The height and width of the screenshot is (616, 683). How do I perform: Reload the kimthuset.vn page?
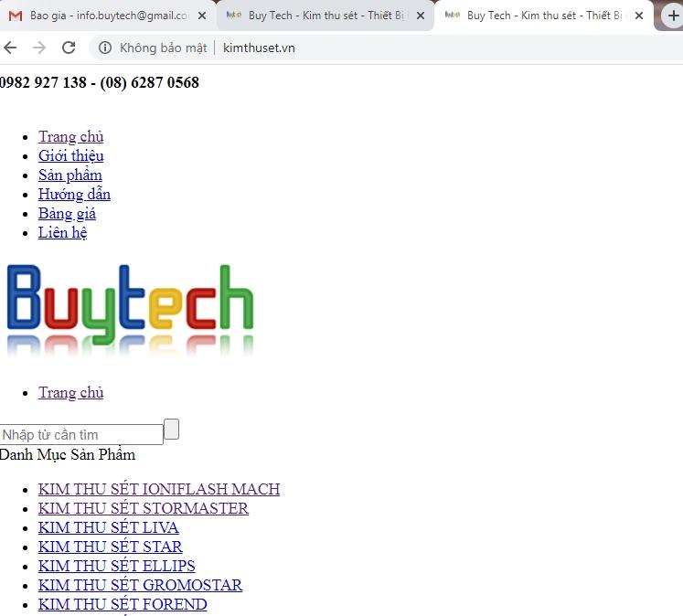pos(69,48)
